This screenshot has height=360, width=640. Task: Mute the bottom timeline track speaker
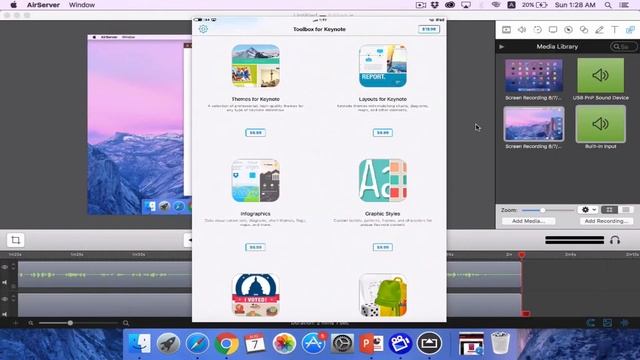[x=5, y=314]
